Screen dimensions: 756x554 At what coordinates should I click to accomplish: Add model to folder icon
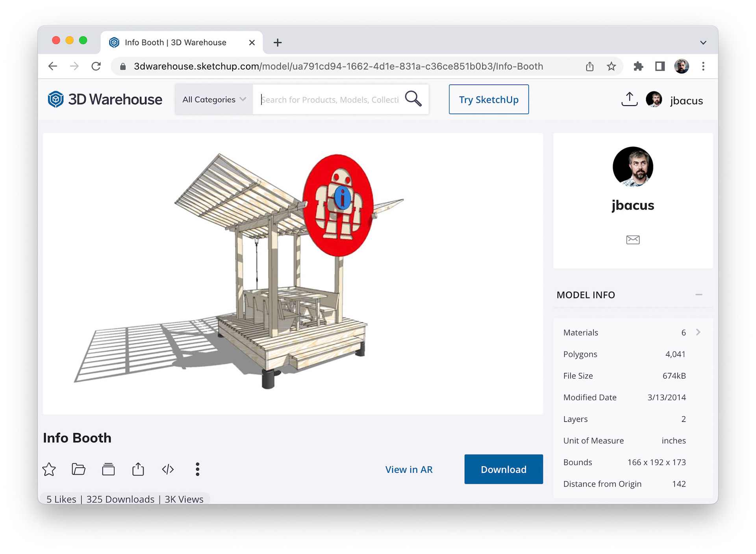(79, 469)
